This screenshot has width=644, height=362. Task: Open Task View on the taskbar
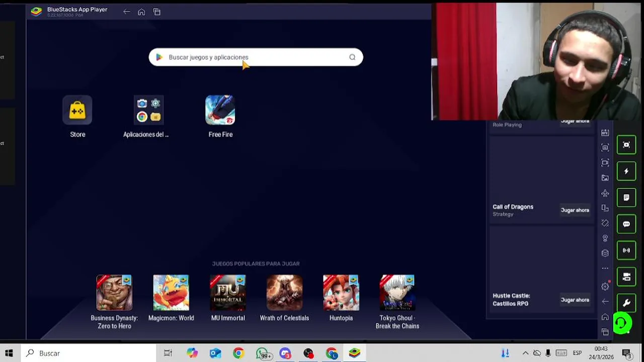pos(168,353)
